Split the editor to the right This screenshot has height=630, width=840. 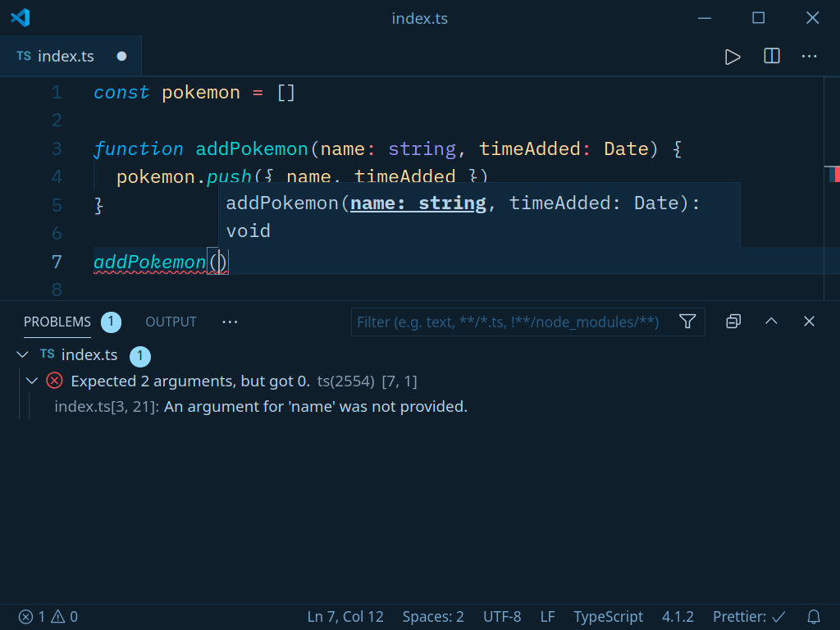click(771, 56)
